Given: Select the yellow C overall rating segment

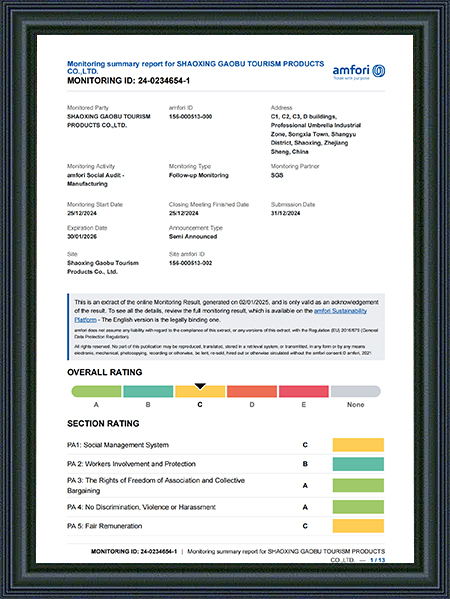Looking at the screenshot, I should (200, 391).
